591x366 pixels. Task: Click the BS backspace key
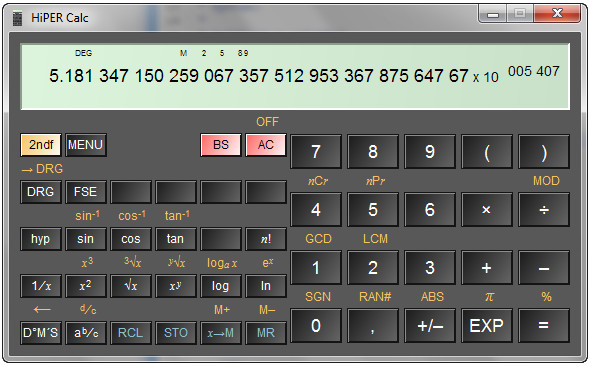coord(221,145)
